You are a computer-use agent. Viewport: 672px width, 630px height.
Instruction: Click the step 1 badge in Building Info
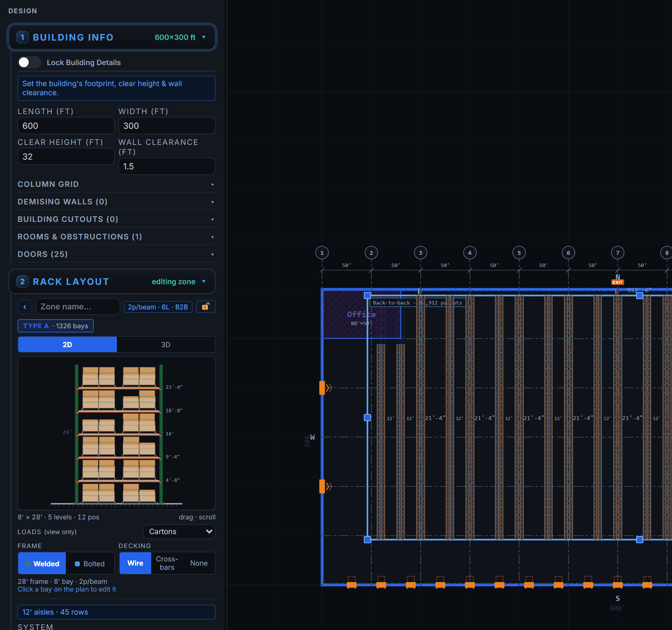click(22, 37)
